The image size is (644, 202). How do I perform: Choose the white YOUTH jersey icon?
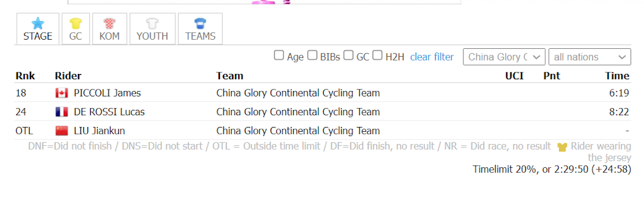click(x=152, y=23)
